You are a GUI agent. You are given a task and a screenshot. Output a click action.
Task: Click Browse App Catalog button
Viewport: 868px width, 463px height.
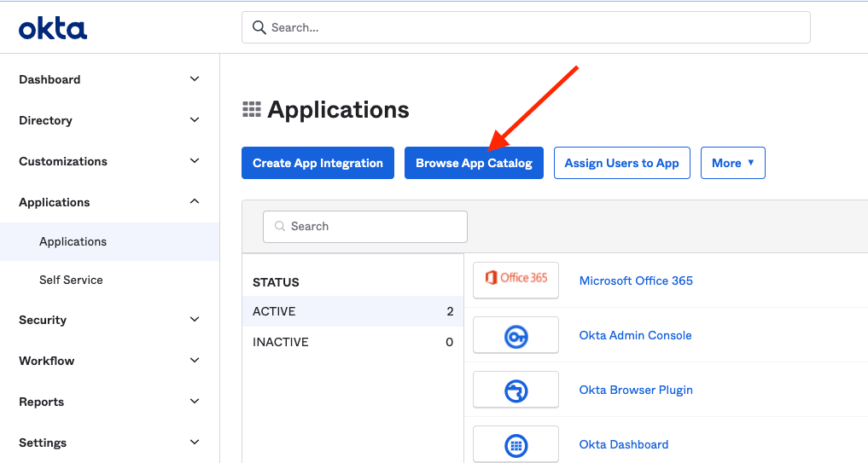474,163
